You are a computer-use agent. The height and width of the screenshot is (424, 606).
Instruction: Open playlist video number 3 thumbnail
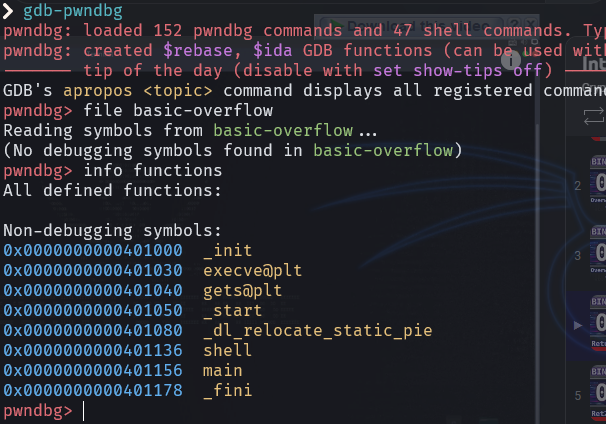(x=597, y=249)
